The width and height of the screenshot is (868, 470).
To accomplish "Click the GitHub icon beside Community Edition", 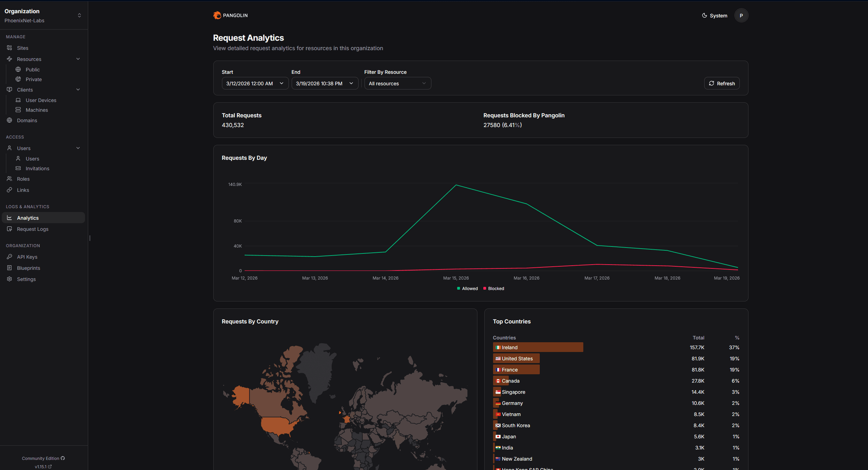I will (x=63, y=458).
